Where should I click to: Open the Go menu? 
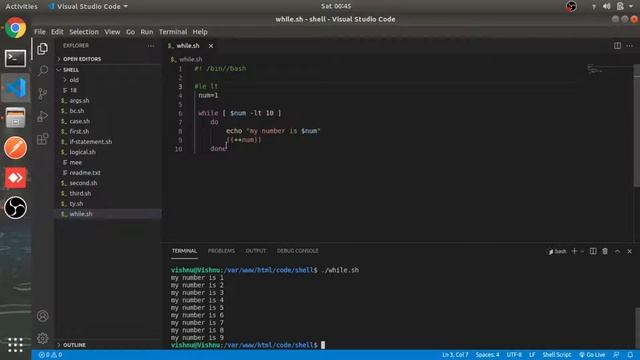click(130, 32)
